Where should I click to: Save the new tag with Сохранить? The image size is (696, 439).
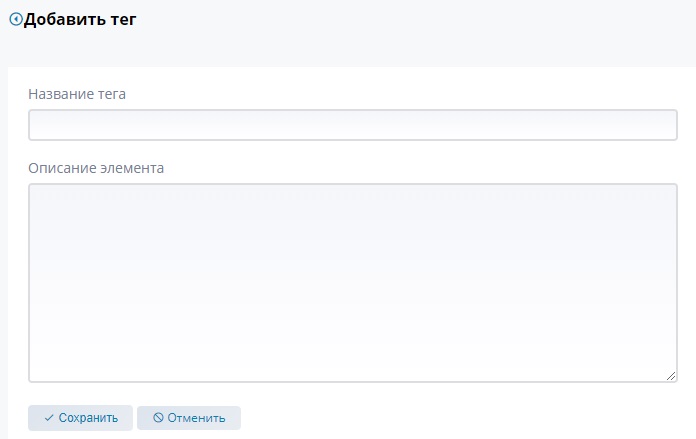coord(80,418)
